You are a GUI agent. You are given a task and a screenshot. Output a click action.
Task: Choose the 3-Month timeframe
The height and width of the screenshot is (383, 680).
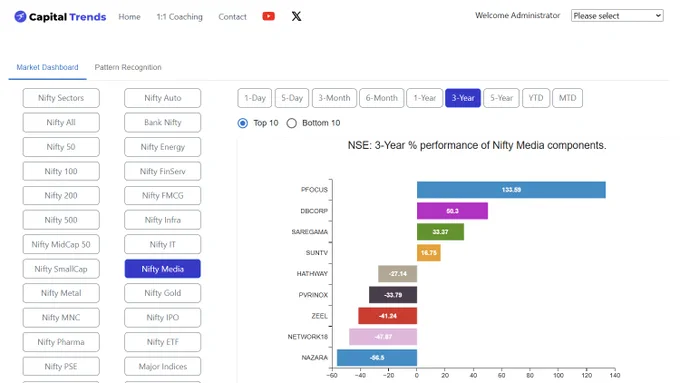(334, 98)
